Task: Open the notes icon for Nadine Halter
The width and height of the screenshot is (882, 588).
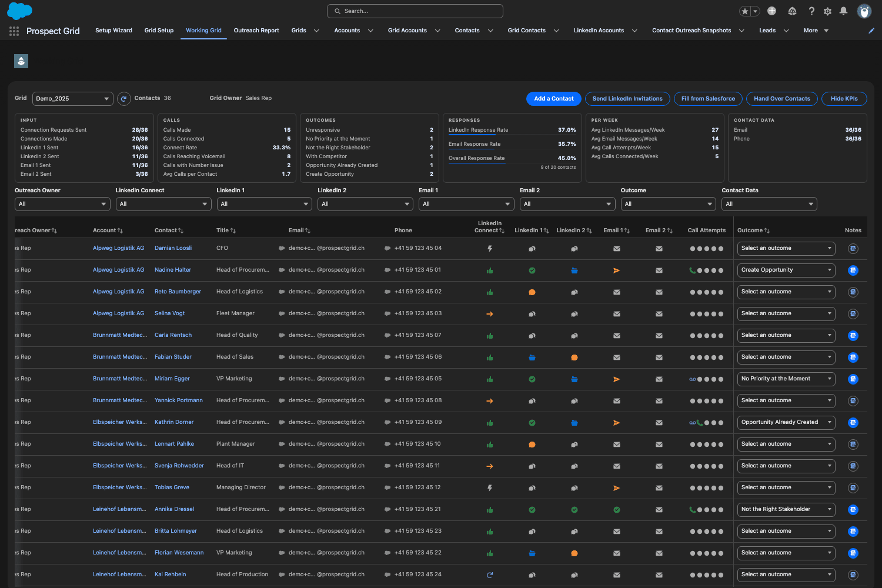Action: pos(853,270)
